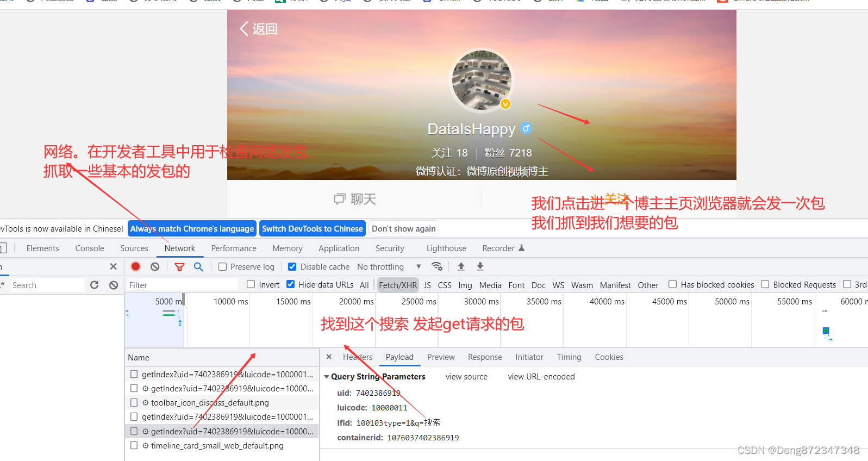Filter requests by JS type
This screenshot has width=868, height=461.
427,285
